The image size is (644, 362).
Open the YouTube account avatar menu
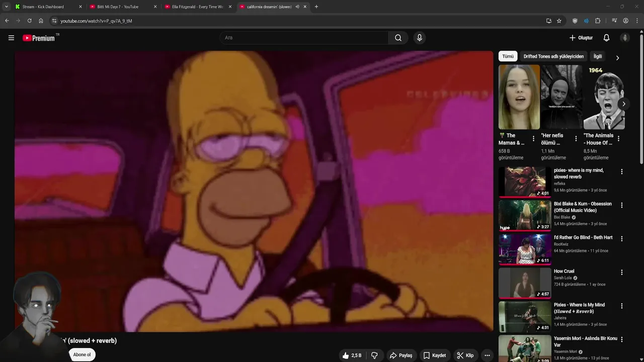click(625, 38)
